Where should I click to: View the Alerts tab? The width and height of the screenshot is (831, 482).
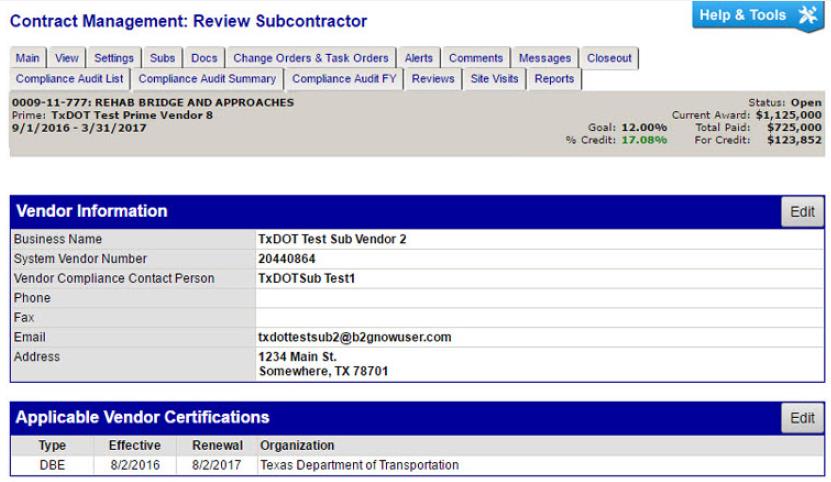pyautogui.click(x=418, y=59)
